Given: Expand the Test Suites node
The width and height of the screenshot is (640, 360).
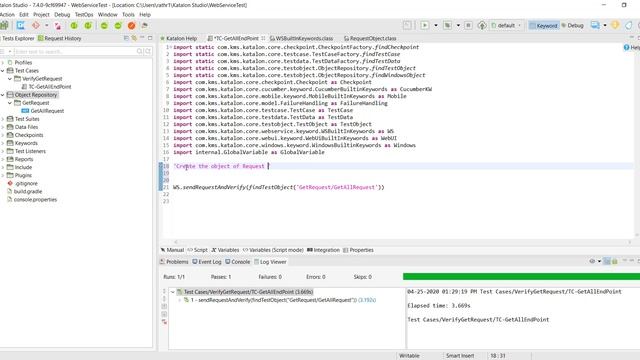Looking at the screenshot, I should (x=3, y=119).
